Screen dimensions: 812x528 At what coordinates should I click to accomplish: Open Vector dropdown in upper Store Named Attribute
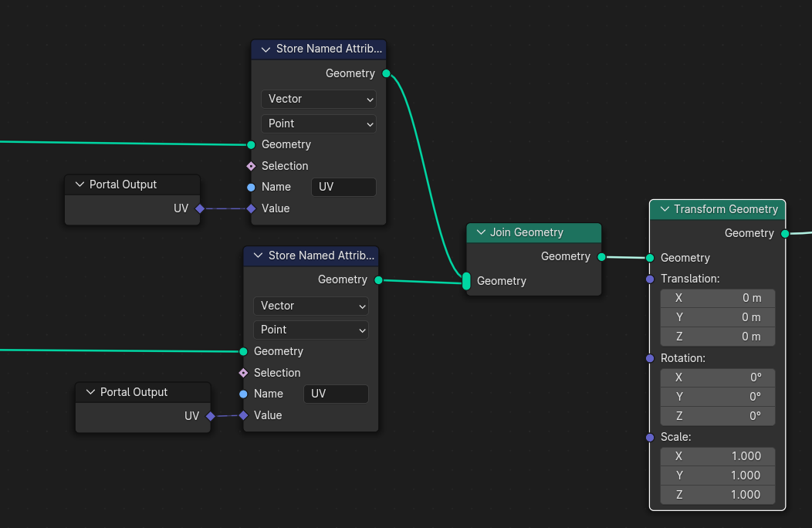(319, 99)
